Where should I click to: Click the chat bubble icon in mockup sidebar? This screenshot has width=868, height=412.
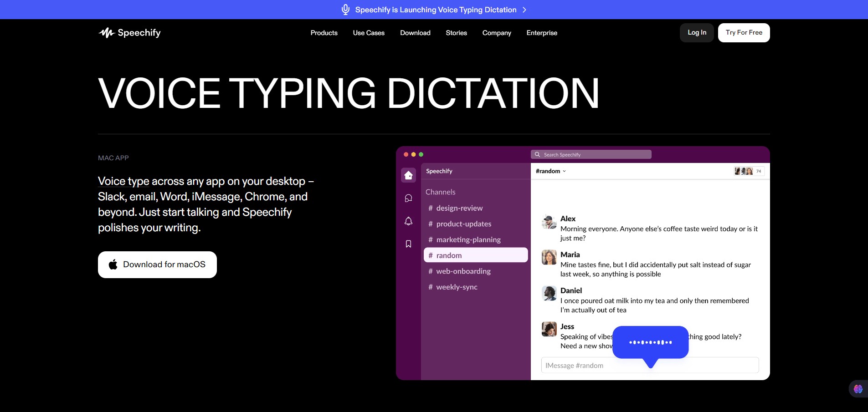(408, 198)
